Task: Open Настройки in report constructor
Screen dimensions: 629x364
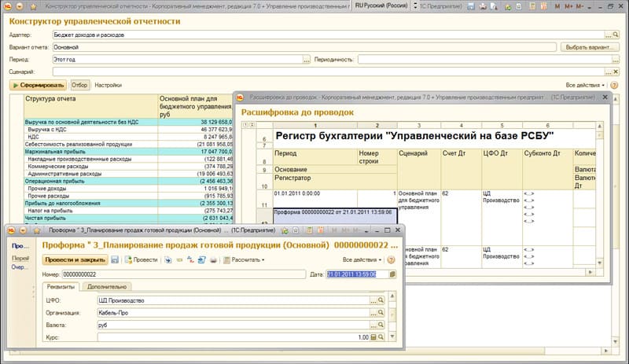Action: coord(108,85)
